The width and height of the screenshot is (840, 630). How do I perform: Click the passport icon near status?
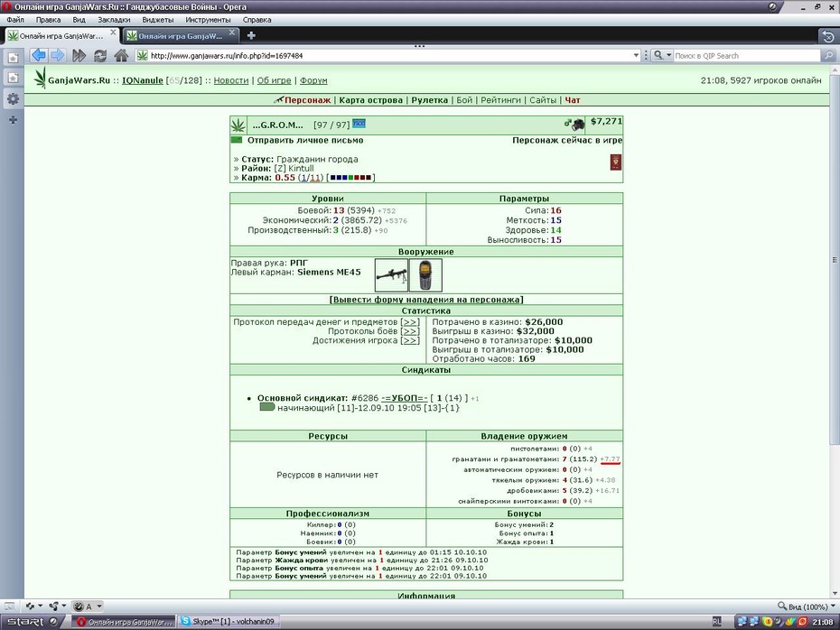tap(615, 162)
